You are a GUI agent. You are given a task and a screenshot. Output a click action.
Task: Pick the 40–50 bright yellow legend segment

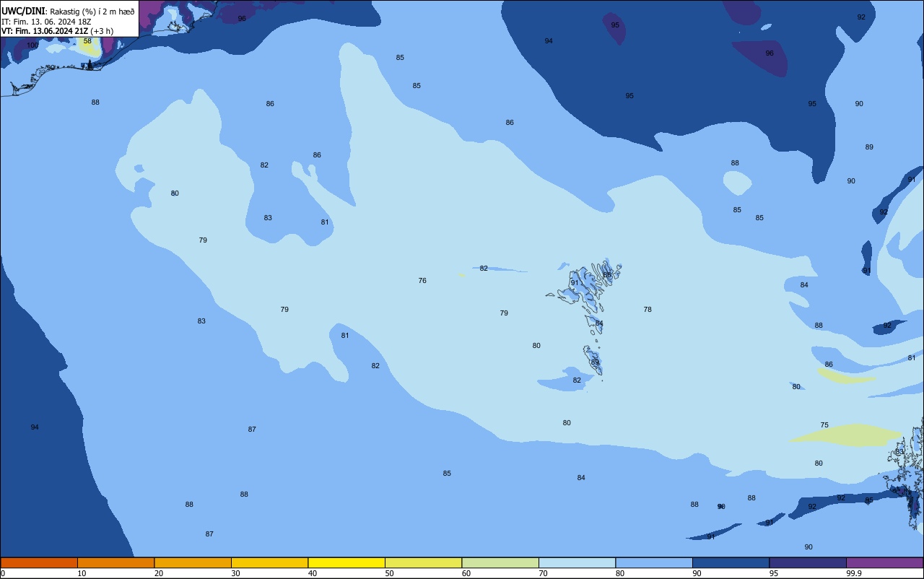point(346,562)
